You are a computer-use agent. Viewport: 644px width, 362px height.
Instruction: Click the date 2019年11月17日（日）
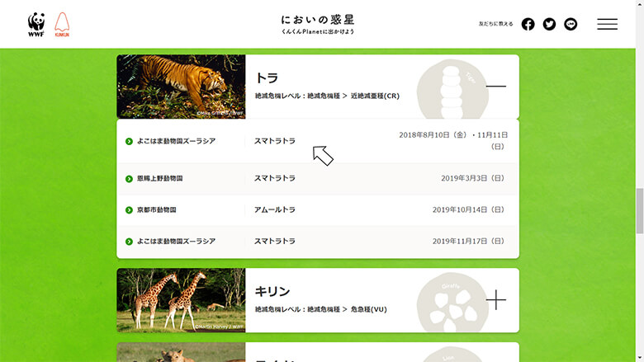coord(468,241)
